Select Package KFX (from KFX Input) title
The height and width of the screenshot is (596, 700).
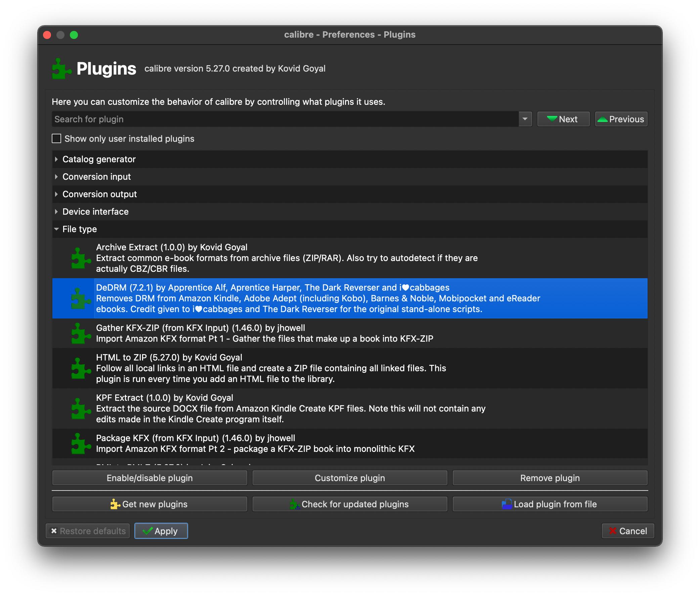coord(195,438)
